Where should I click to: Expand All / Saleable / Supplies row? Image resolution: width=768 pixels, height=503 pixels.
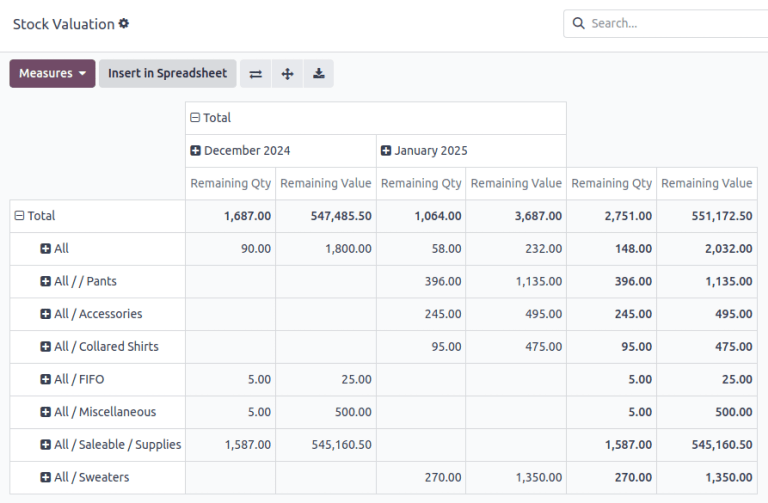(46, 445)
